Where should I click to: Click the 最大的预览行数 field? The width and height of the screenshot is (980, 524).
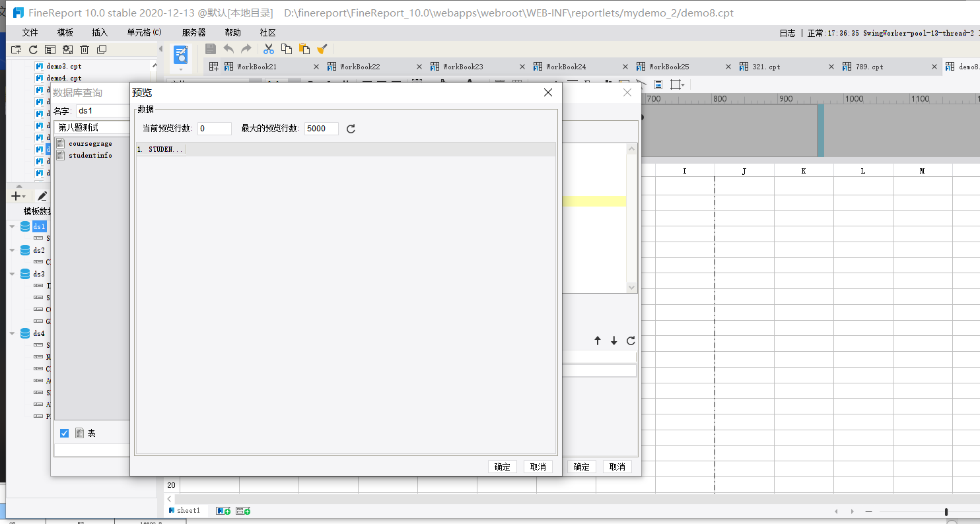(322, 129)
